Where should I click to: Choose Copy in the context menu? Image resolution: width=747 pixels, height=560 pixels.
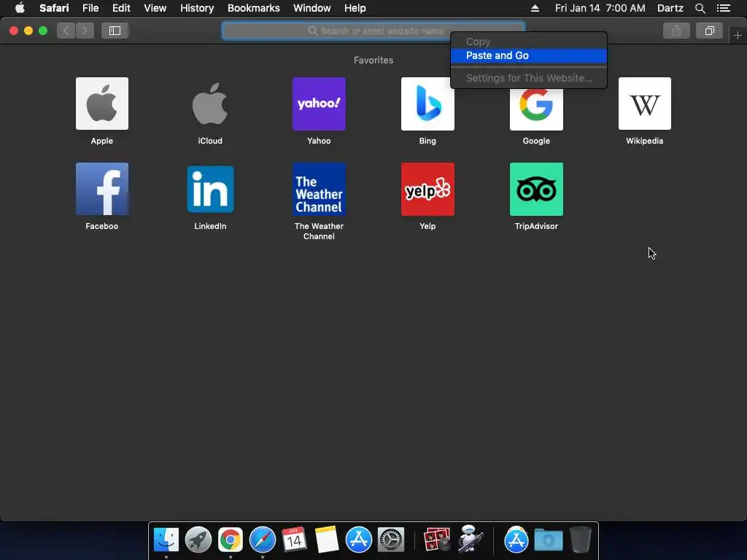(x=529, y=42)
